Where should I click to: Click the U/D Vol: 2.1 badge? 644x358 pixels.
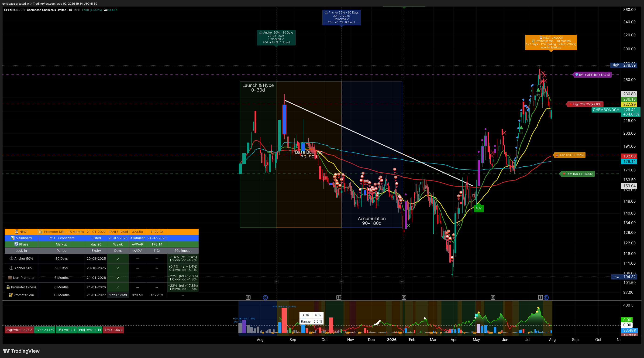click(66, 330)
